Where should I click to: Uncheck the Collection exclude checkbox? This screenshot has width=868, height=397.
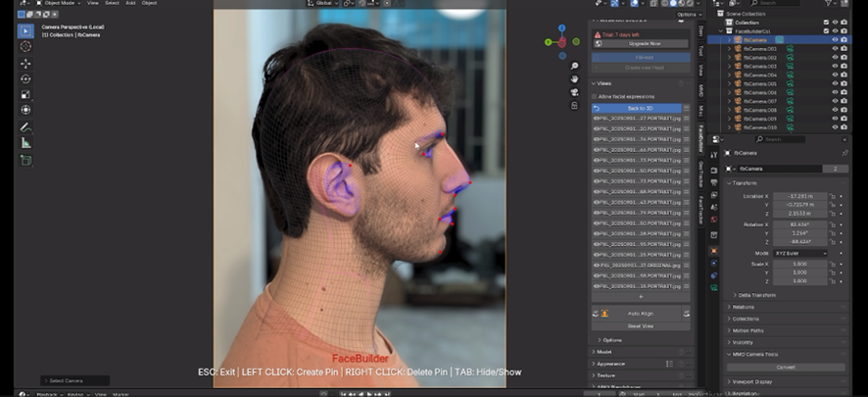pyautogui.click(x=826, y=23)
